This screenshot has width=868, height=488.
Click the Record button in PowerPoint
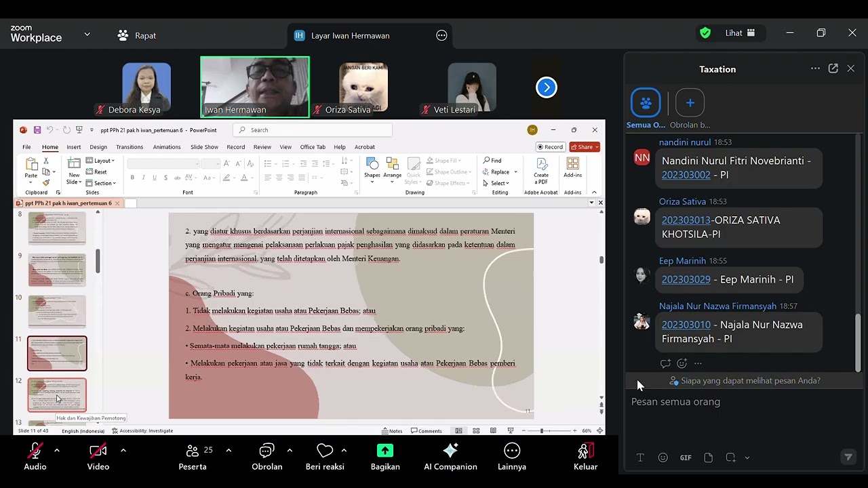click(550, 147)
